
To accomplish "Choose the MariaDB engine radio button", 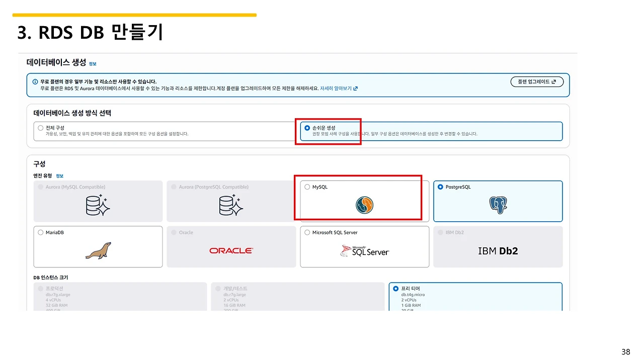I will tap(41, 232).
